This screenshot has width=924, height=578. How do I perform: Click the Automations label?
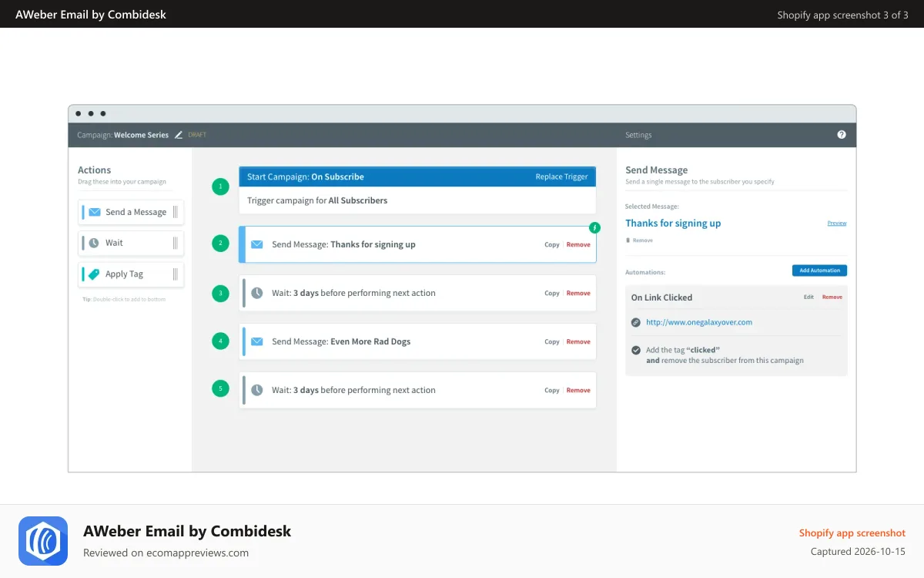coord(645,272)
